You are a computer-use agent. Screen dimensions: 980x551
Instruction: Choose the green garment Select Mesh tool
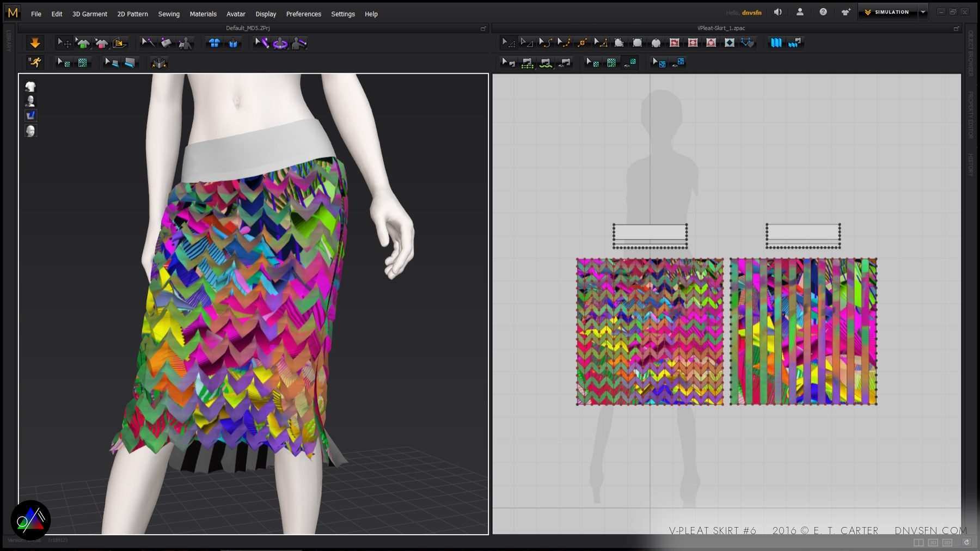(83, 43)
